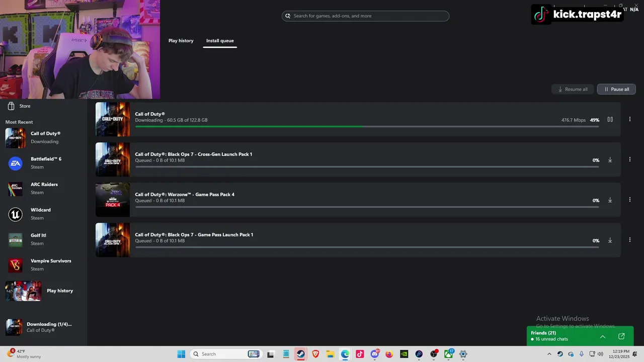Click the taskbar clock showing 12:19 PM
The height and width of the screenshot is (362, 644).
coord(620,354)
